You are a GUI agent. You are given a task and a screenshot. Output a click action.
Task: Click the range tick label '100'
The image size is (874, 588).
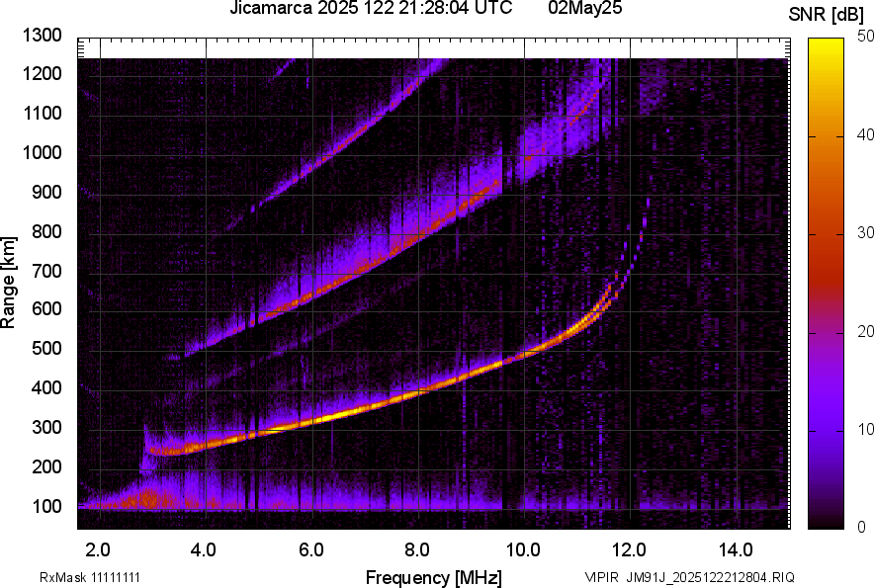pyautogui.click(x=46, y=506)
